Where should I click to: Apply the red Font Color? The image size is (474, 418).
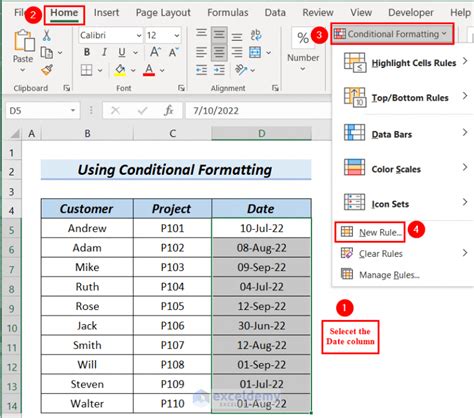(149, 70)
